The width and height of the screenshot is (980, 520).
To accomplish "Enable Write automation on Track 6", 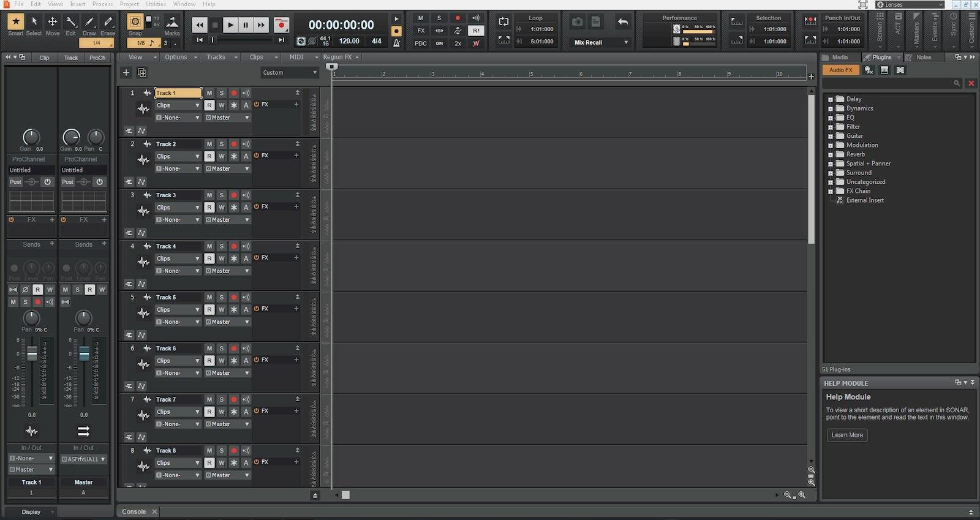I will click(x=222, y=361).
